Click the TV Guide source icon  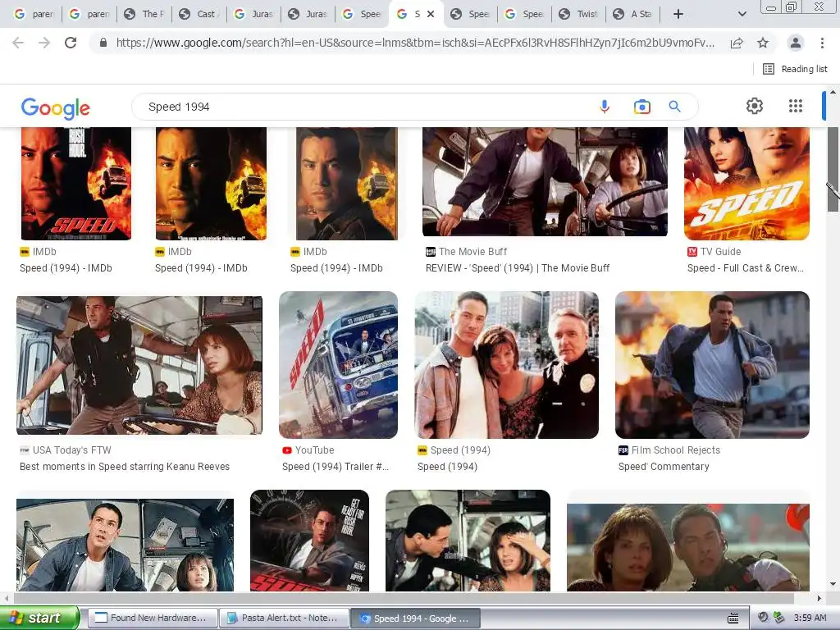pos(692,252)
